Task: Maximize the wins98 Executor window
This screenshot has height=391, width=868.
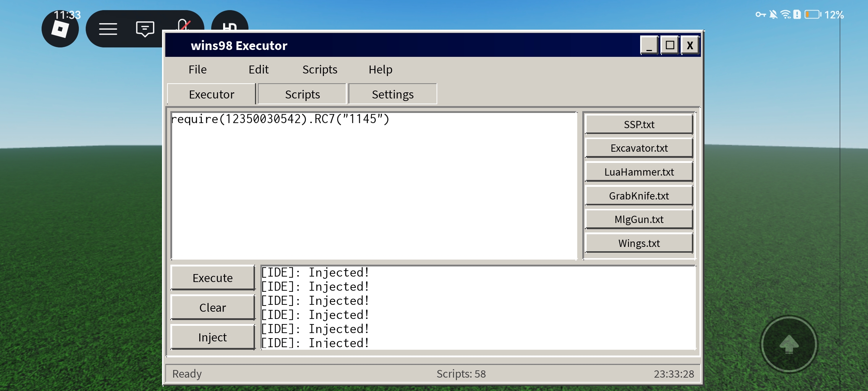Action: [x=670, y=45]
